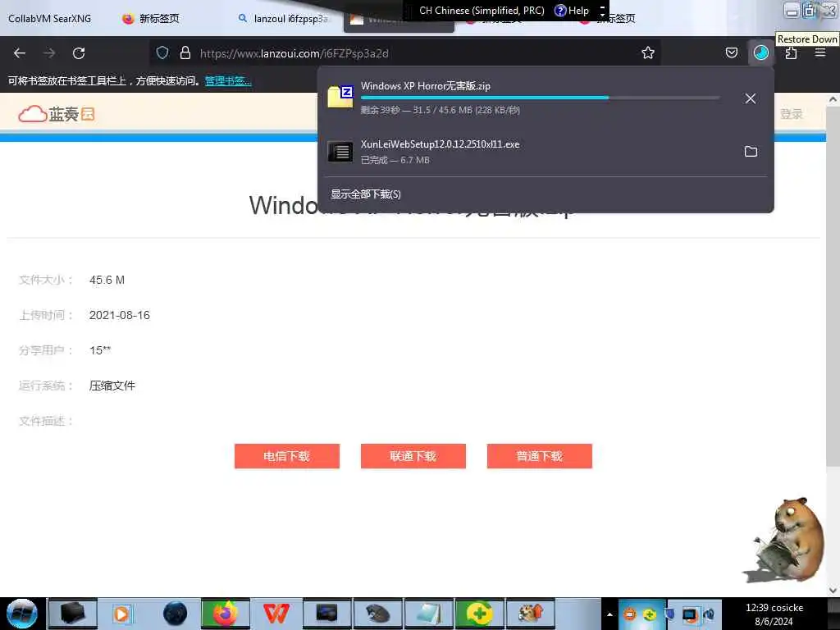This screenshot has width=840, height=630.
Task: Open the notepad taskbar icon
Action: (428, 614)
